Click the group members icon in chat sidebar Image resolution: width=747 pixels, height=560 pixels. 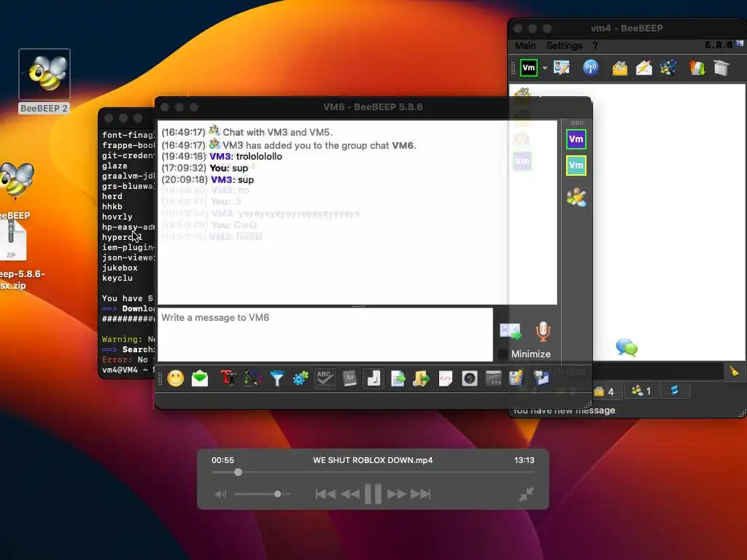[x=576, y=197]
